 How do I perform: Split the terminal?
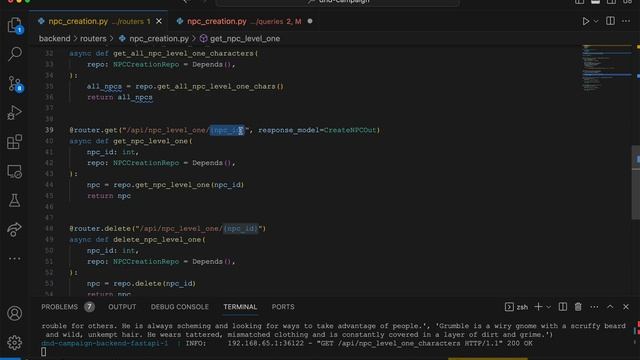[562, 307]
